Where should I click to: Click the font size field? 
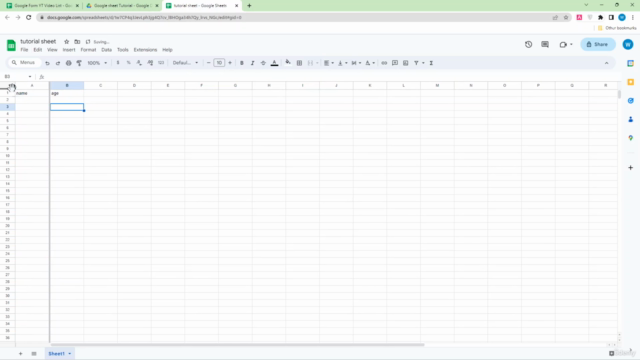tap(219, 63)
